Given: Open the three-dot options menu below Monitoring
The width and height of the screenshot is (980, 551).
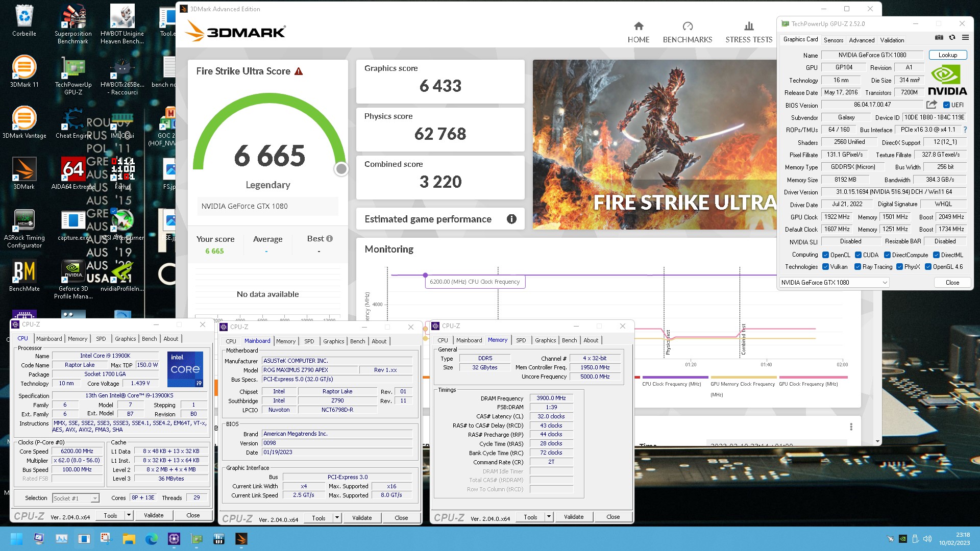Looking at the screenshot, I should click(x=851, y=427).
